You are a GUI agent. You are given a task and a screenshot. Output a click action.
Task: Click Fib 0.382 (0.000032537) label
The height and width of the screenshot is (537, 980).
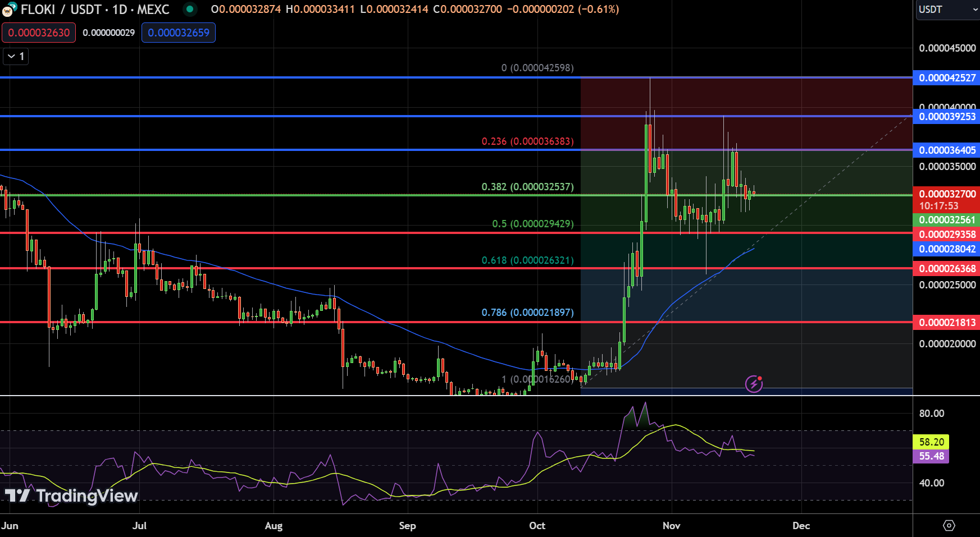pos(528,187)
